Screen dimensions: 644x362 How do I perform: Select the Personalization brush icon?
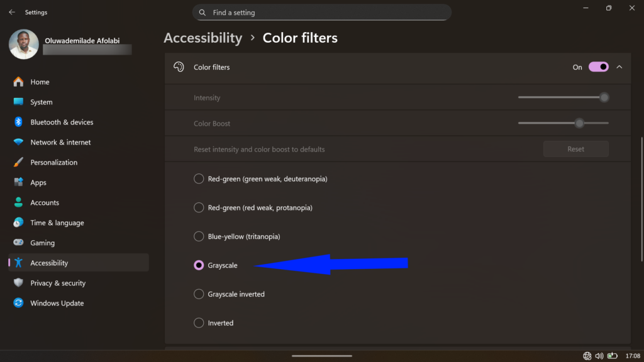point(18,162)
